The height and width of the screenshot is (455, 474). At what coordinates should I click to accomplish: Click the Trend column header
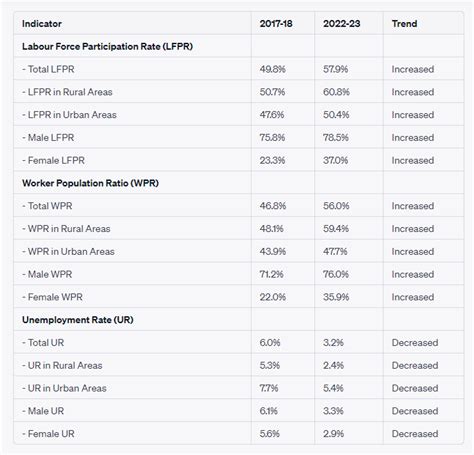point(404,24)
